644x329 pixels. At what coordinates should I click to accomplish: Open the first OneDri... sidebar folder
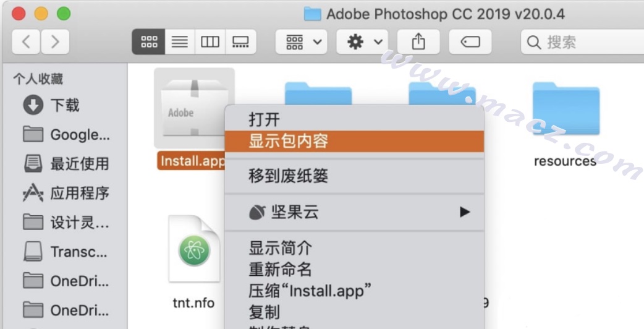[66, 281]
